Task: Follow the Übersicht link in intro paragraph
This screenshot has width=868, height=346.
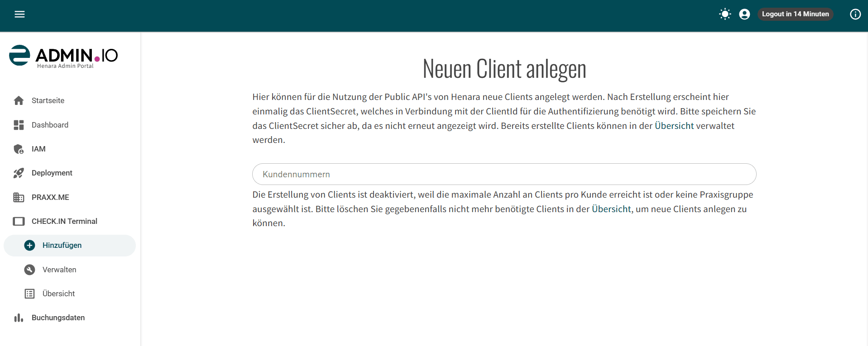Action: click(674, 126)
